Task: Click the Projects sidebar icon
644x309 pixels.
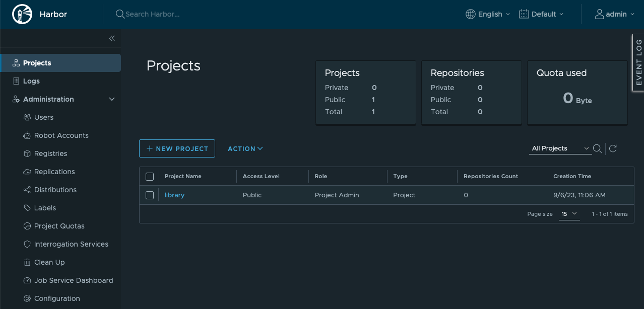Action: point(16,63)
